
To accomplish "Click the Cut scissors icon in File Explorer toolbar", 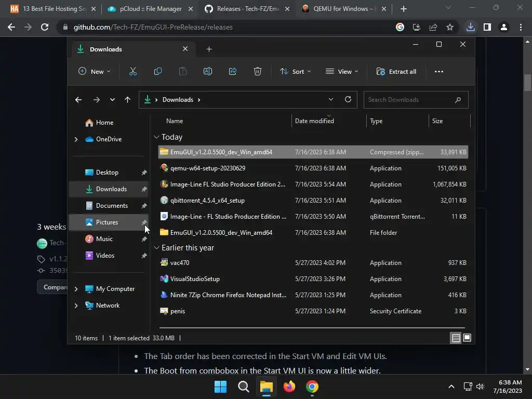I will (132, 71).
